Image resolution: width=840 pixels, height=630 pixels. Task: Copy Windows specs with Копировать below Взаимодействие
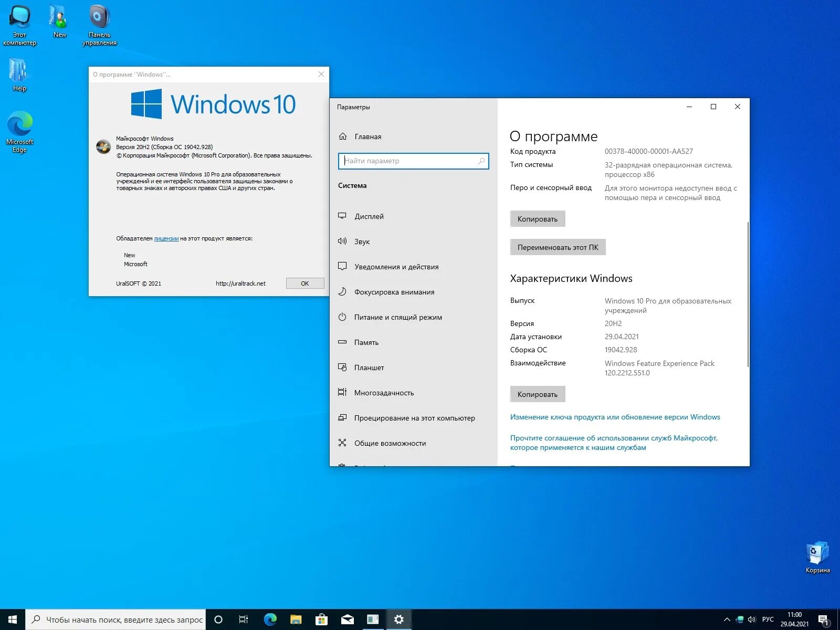[538, 394]
